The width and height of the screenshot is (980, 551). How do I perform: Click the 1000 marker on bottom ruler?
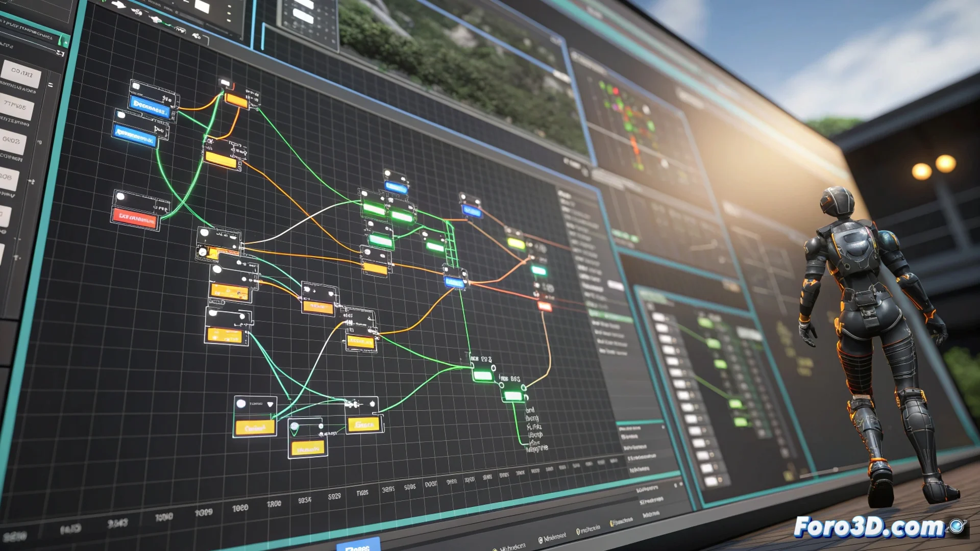(x=240, y=508)
